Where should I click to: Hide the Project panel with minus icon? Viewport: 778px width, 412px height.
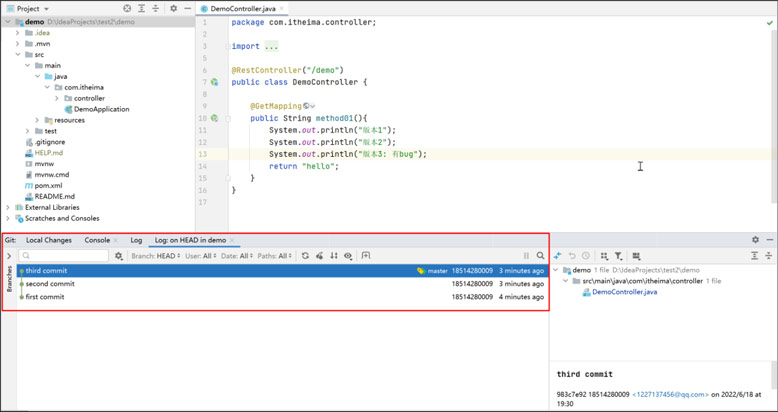click(x=188, y=8)
